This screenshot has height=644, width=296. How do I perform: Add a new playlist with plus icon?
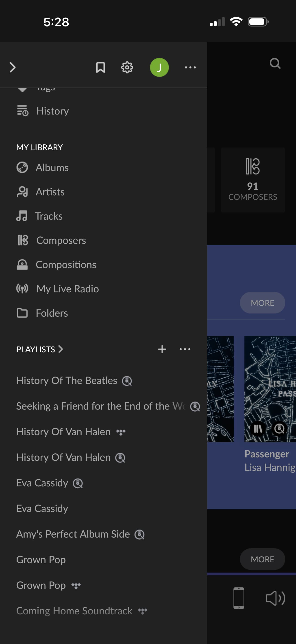tap(162, 349)
